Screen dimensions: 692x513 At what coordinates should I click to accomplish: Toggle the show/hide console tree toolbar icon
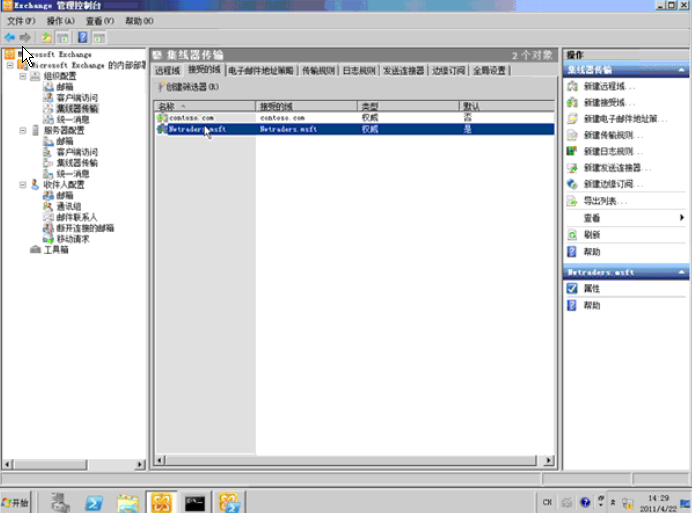coord(63,38)
